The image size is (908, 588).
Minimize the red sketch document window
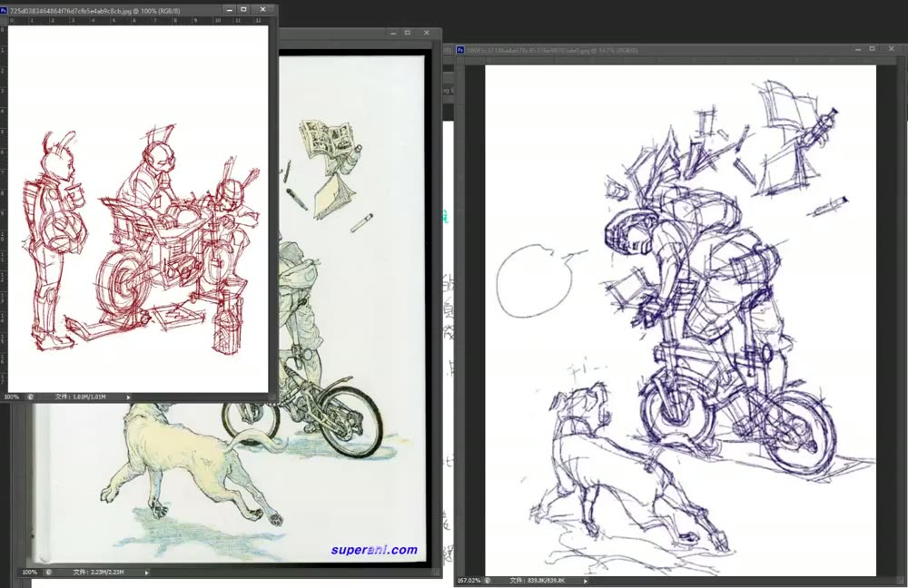point(230,10)
